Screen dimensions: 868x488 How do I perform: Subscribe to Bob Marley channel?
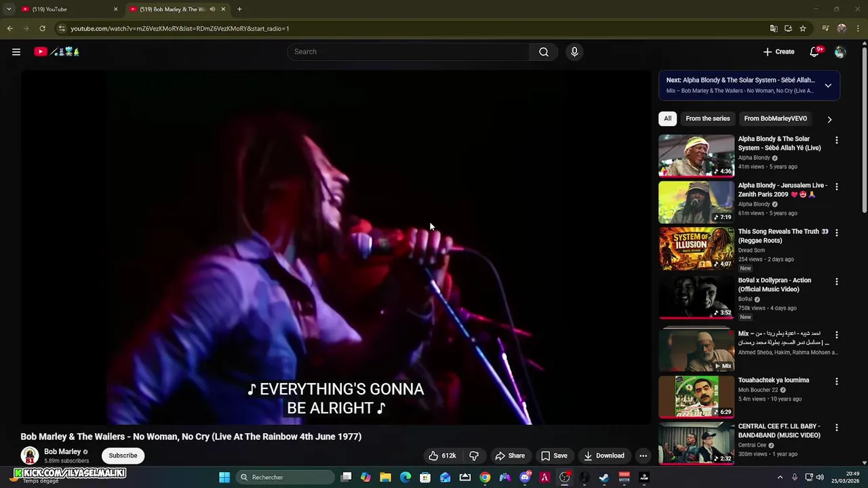(123, 455)
